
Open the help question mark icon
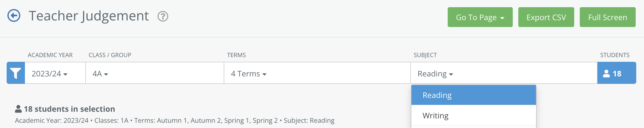163,16
